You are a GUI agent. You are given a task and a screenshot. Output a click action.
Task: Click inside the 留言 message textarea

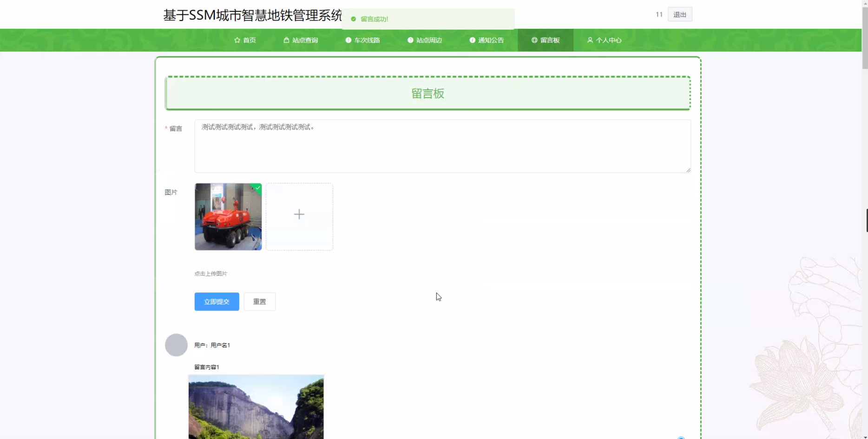[x=442, y=146]
